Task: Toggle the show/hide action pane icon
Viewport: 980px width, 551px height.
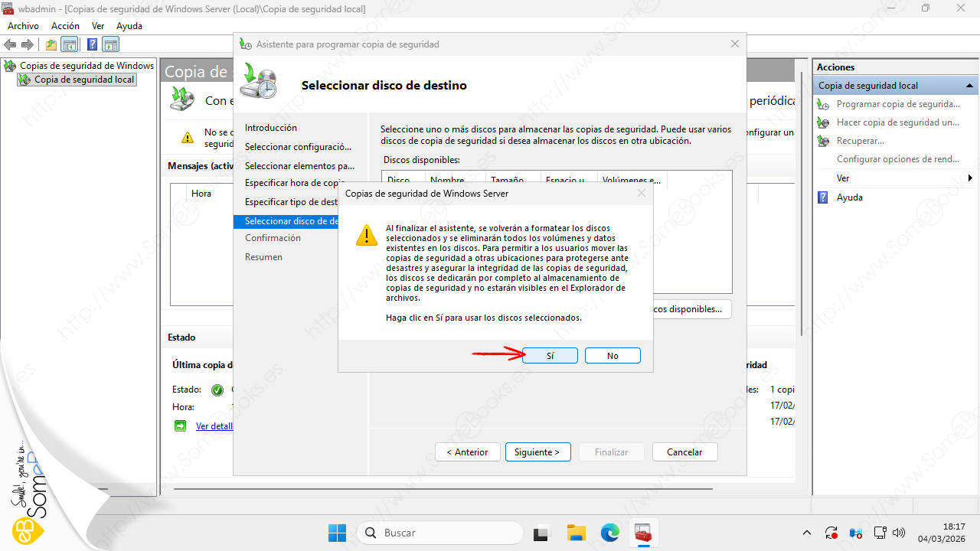Action: (111, 44)
